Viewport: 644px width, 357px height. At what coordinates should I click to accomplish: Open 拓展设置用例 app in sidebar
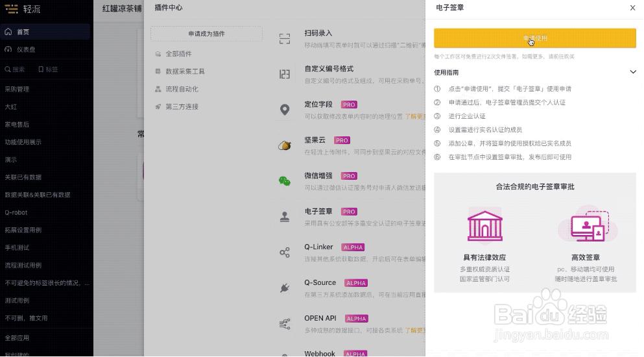(23, 230)
